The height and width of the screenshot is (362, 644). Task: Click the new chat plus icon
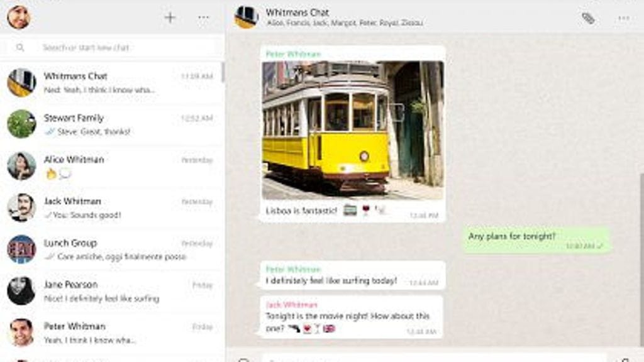click(170, 18)
